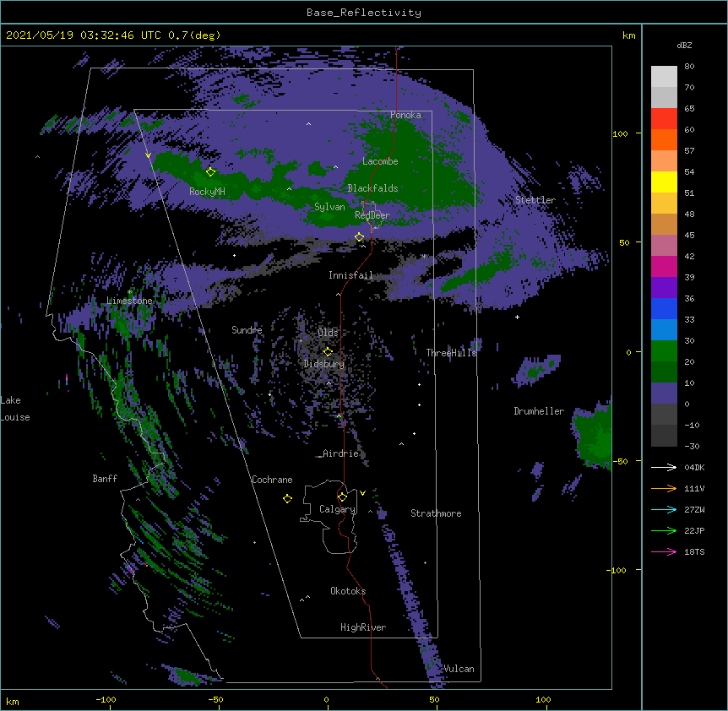Screen dimensions: 728x711
Task: Click the dBZ legend heading
Action: (x=684, y=46)
